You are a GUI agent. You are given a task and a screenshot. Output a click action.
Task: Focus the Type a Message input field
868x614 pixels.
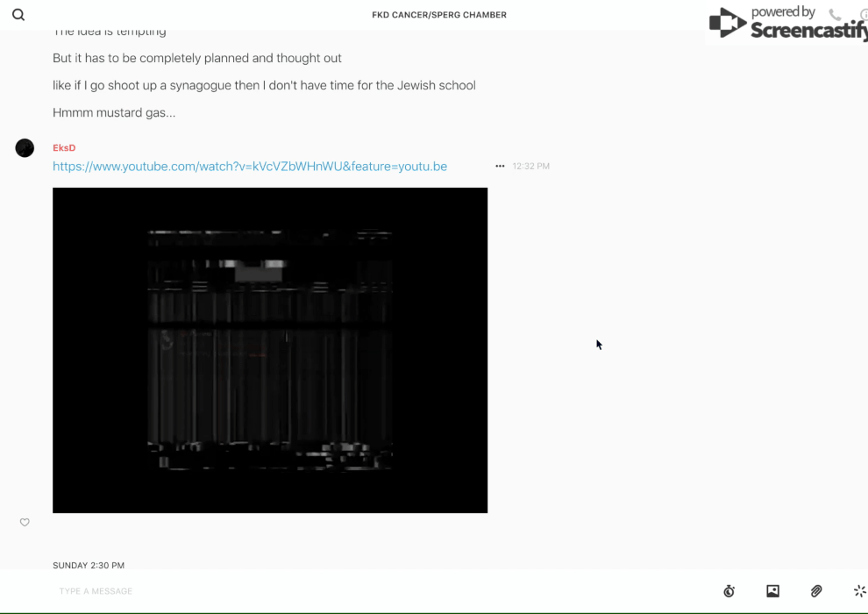click(351, 591)
